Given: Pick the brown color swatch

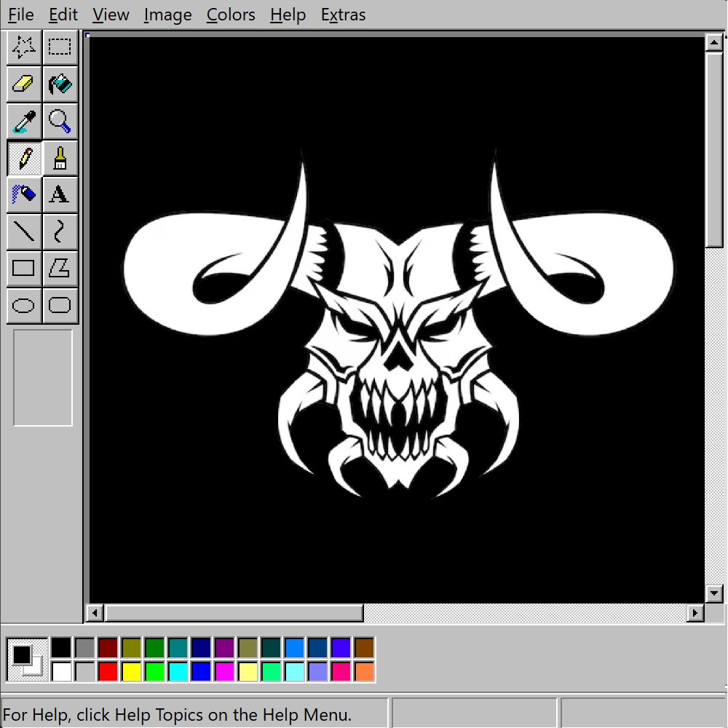Looking at the screenshot, I should [x=365, y=648].
